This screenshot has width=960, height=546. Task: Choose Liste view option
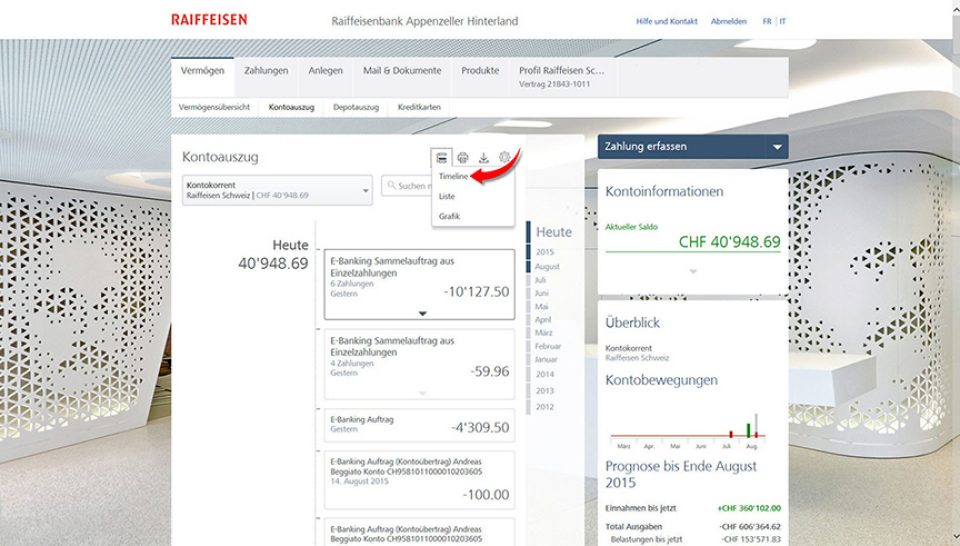[x=447, y=197]
